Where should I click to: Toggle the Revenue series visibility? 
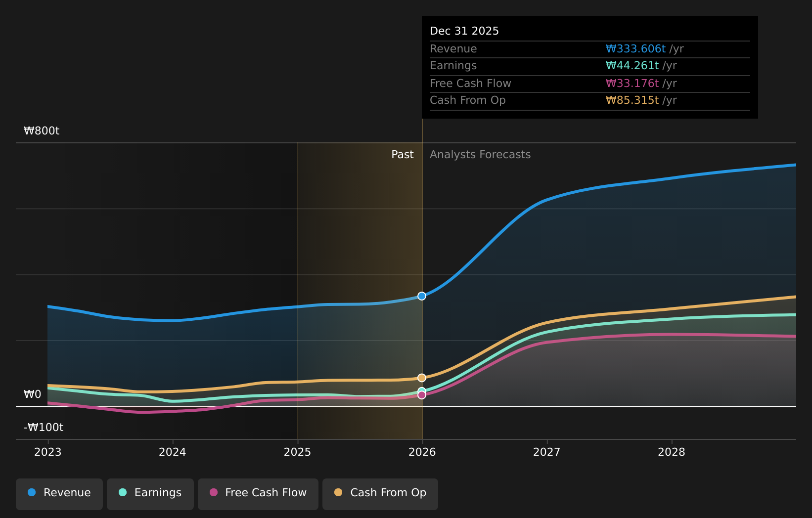[59, 492]
